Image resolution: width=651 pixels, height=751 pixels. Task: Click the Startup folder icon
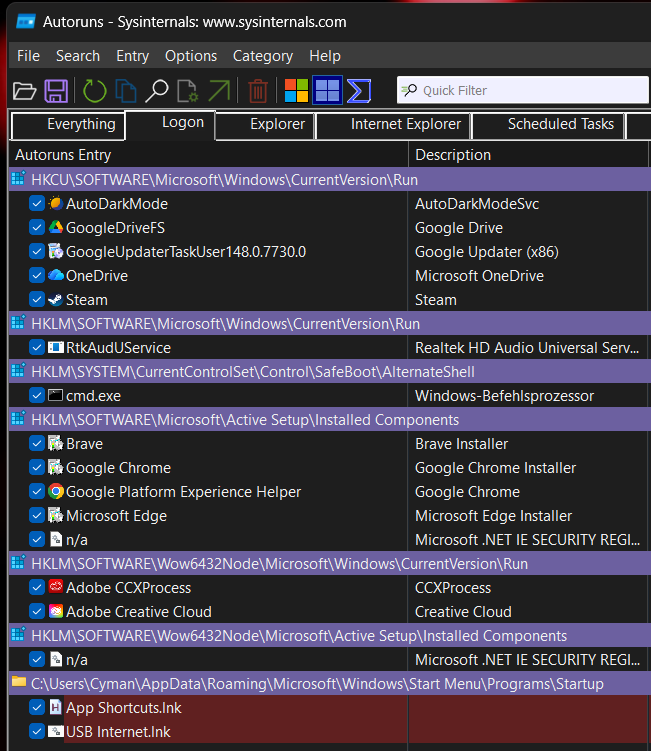click(19, 682)
